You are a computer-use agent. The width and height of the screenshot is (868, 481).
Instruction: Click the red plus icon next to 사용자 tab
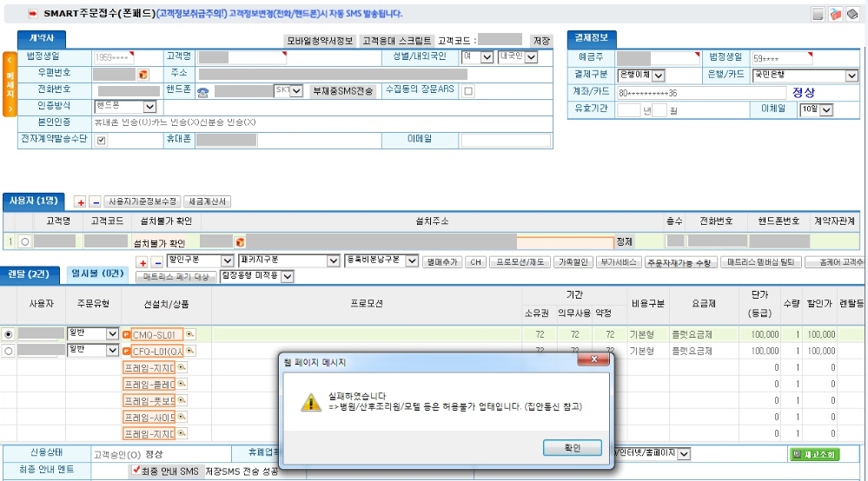click(x=81, y=202)
